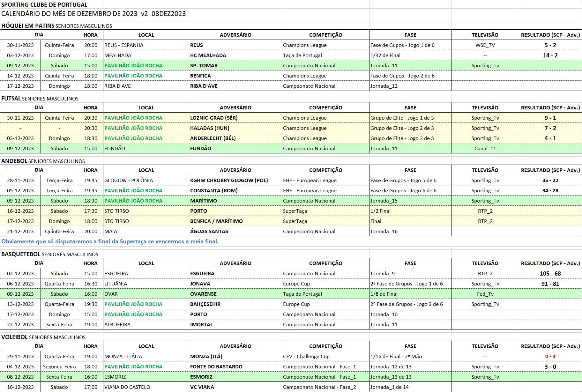The width and height of the screenshot is (582, 392).
Task: Click the Fed_Tv television cell
Action: click(485, 294)
